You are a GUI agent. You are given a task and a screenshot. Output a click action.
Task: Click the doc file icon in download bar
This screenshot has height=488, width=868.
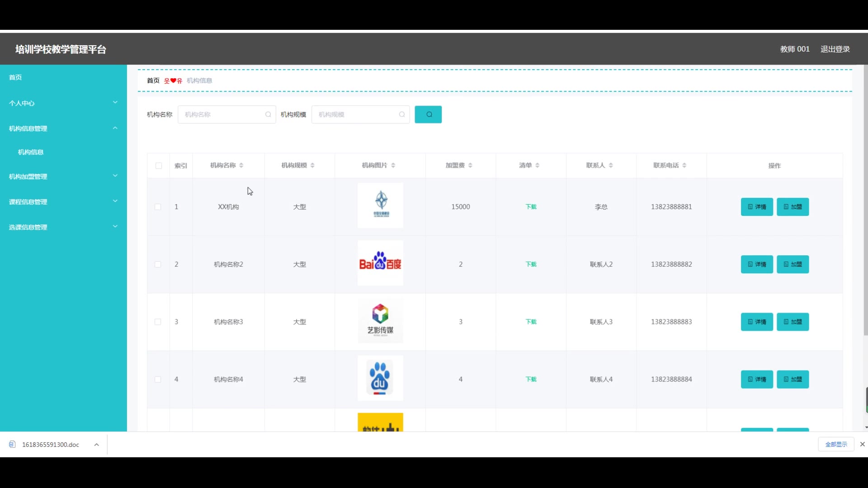(12, 445)
